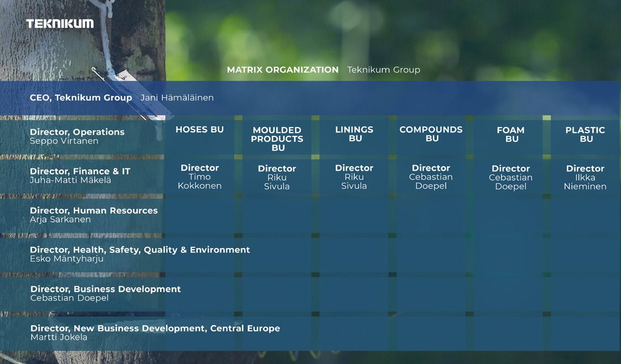The image size is (621, 364).
Task: Click the LININGS BU column header
Action: coord(355,134)
